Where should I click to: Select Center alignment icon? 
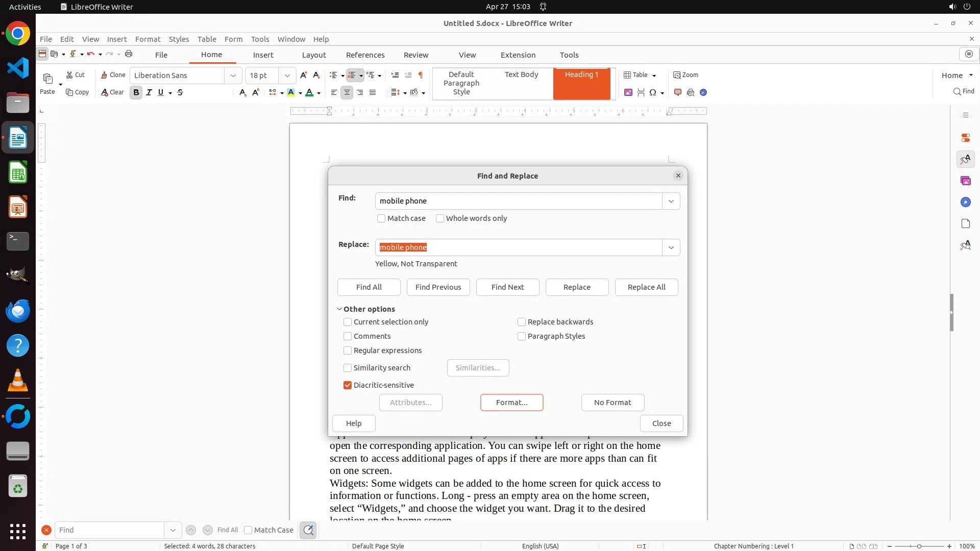coord(347,92)
